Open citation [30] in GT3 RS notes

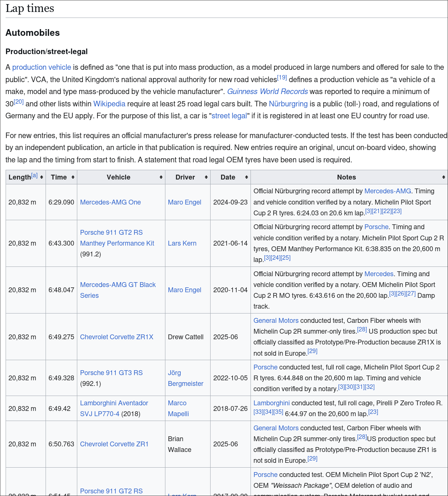pyautogui.click(x=350, y=387)
